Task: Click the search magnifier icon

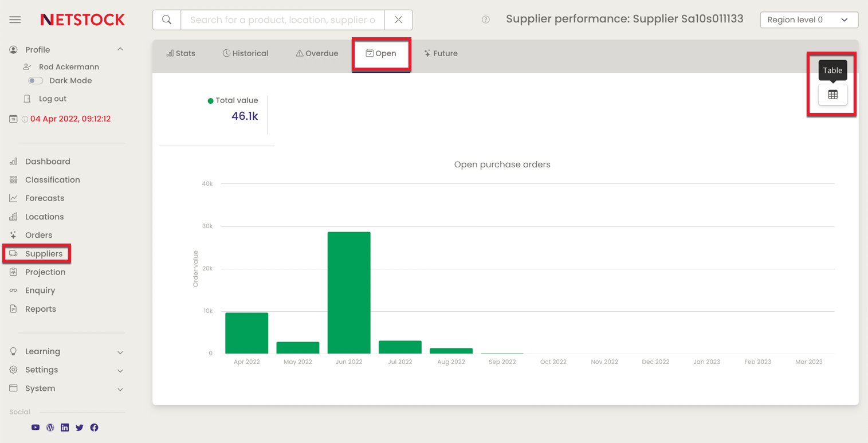Action: pyautogui.click(x=166, y=19)
